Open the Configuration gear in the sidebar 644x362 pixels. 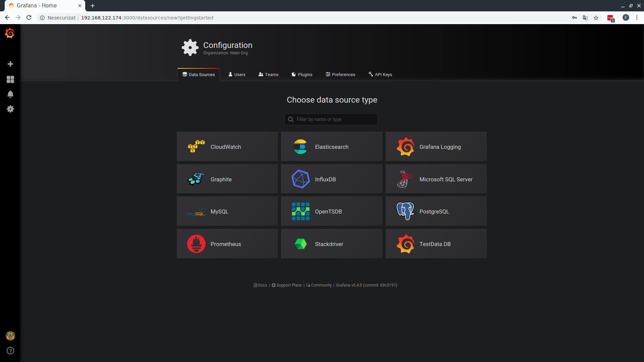pyautogui.click(x=10, y=109)
